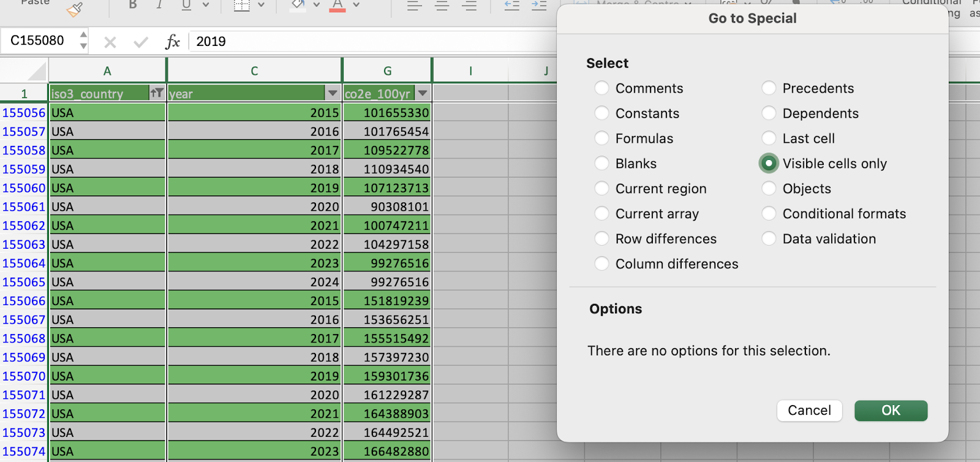This screenshot has width=980, height=462.
Task: Open the iso3_country filter dropdown
Action: (157, 93)
